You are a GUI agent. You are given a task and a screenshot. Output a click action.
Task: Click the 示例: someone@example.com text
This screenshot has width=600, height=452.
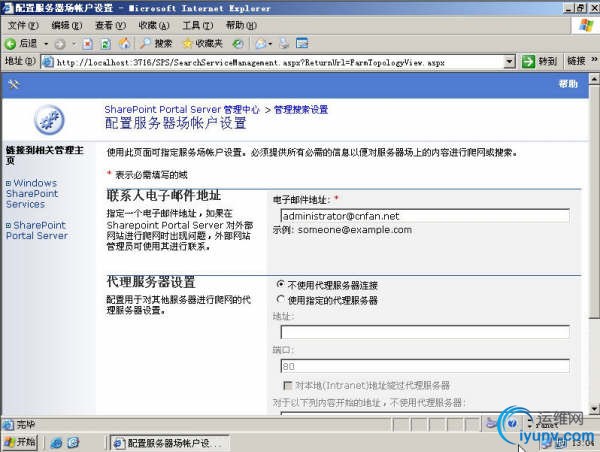coord(342,230)
